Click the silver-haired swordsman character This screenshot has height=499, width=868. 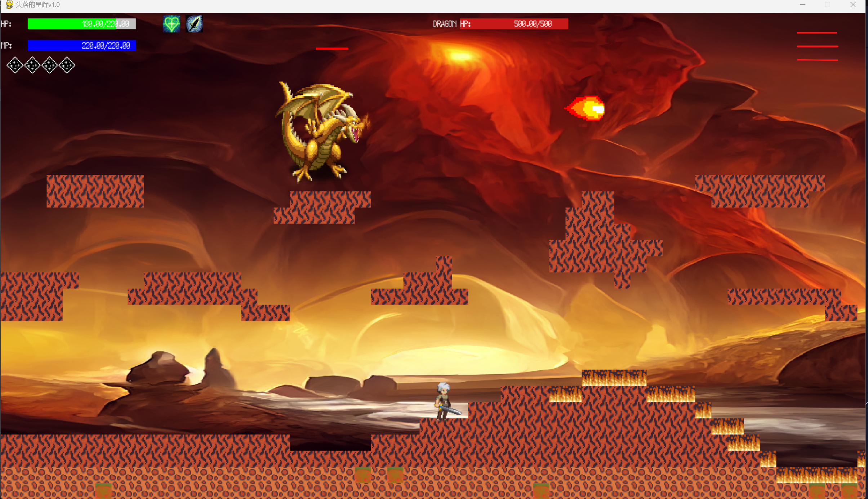(445, 402)
